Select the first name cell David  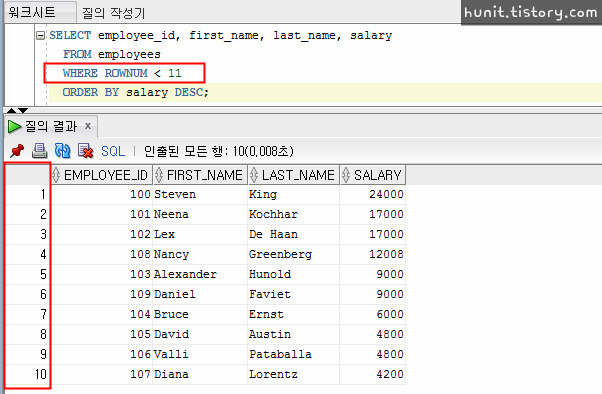(200, 334)
